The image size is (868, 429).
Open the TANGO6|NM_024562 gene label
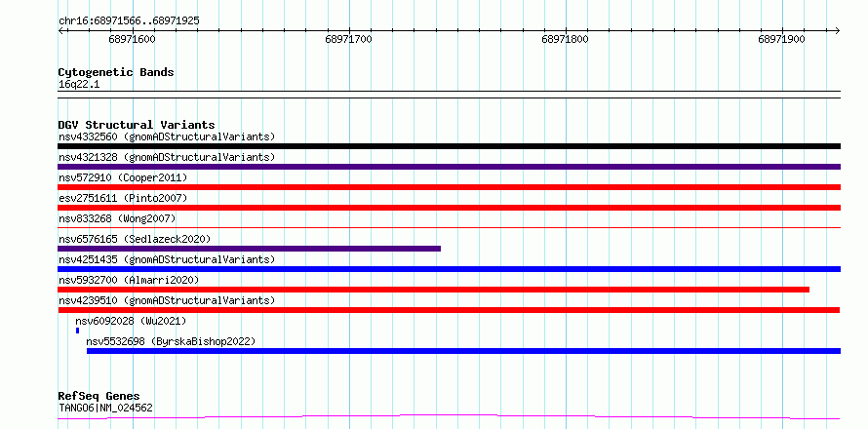coord(105,409)
